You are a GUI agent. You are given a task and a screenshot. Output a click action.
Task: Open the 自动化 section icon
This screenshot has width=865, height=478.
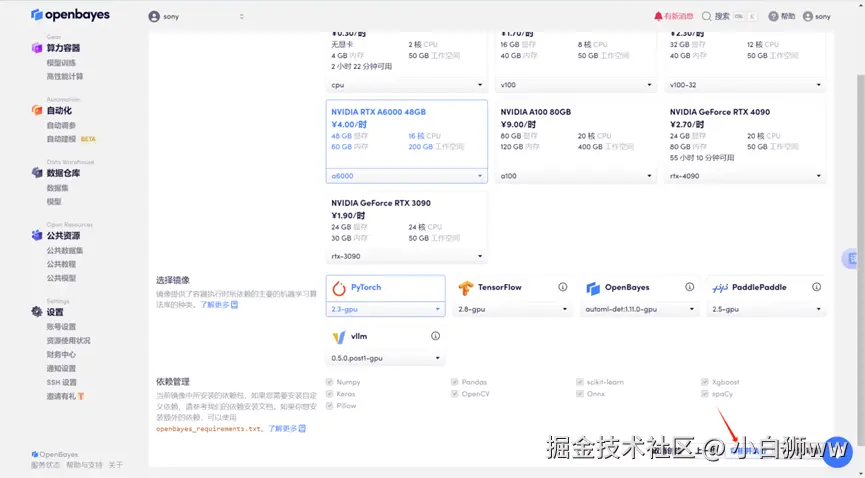36,110
